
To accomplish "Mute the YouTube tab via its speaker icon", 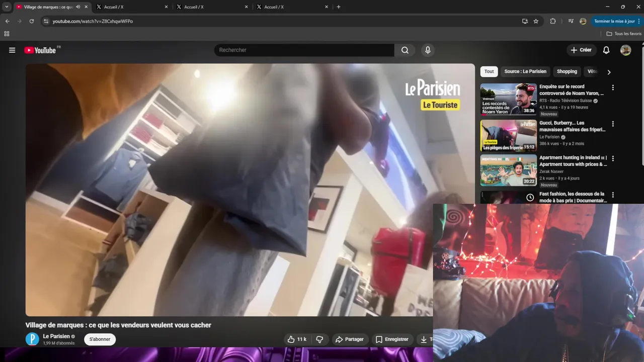I will 78,7.
